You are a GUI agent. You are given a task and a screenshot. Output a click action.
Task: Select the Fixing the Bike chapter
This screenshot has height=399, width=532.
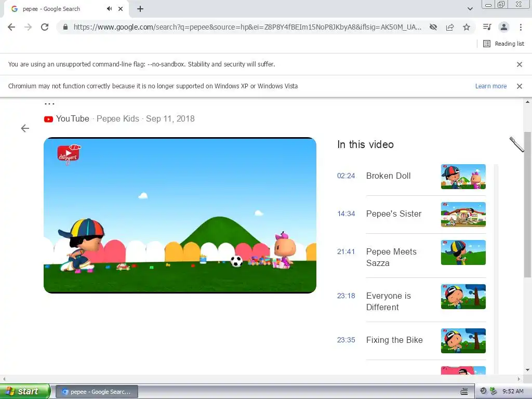point(394,340)
